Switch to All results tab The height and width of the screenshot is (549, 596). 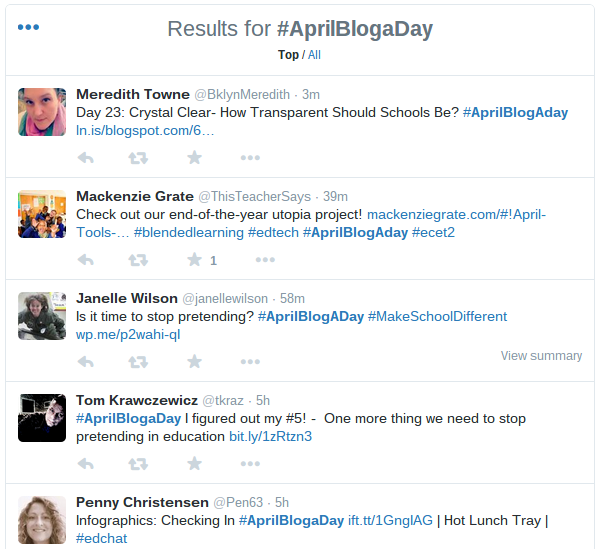click(314, 55)
